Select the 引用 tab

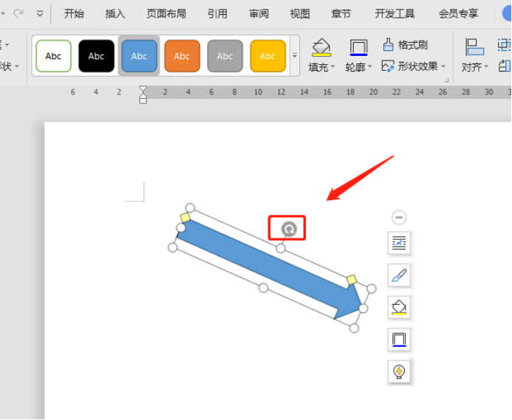point(217,14)
